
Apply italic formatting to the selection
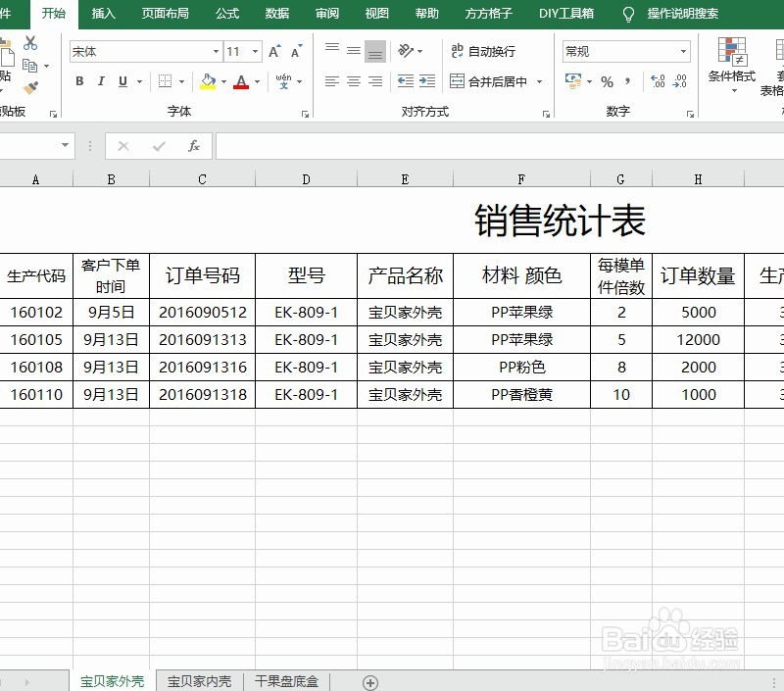(101, 81)
